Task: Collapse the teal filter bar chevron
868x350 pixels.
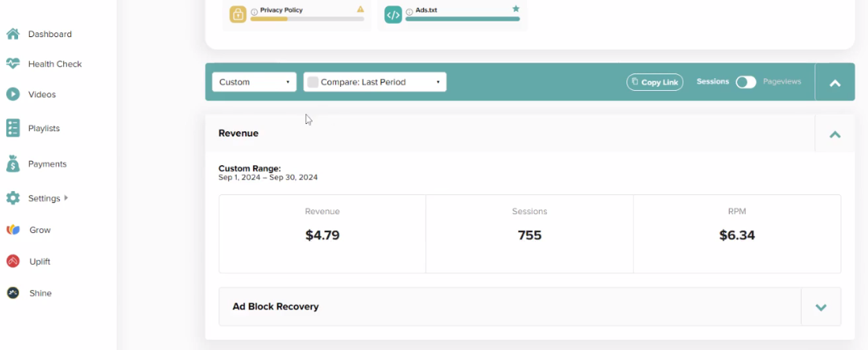Action: click(x=835, y=83)
